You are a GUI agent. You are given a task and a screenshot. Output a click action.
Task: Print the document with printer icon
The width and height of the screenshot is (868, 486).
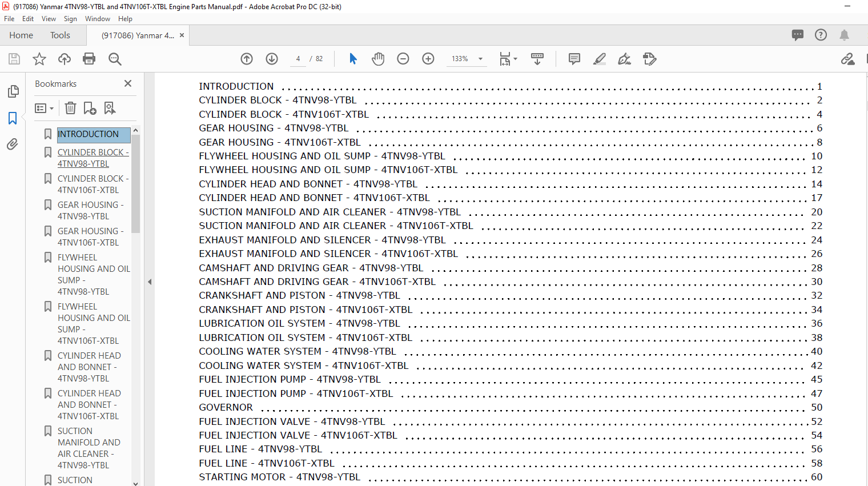click(x=89, y=59)
